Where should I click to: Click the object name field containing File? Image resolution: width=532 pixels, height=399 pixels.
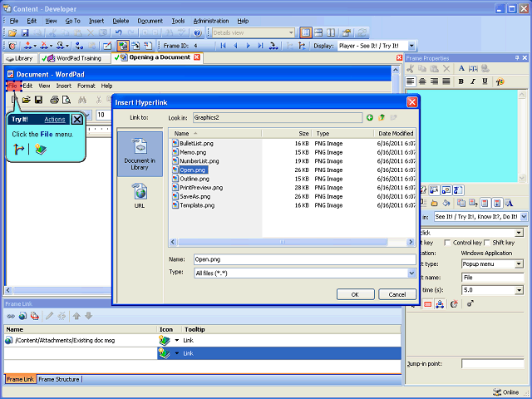[x=493, y=277]
